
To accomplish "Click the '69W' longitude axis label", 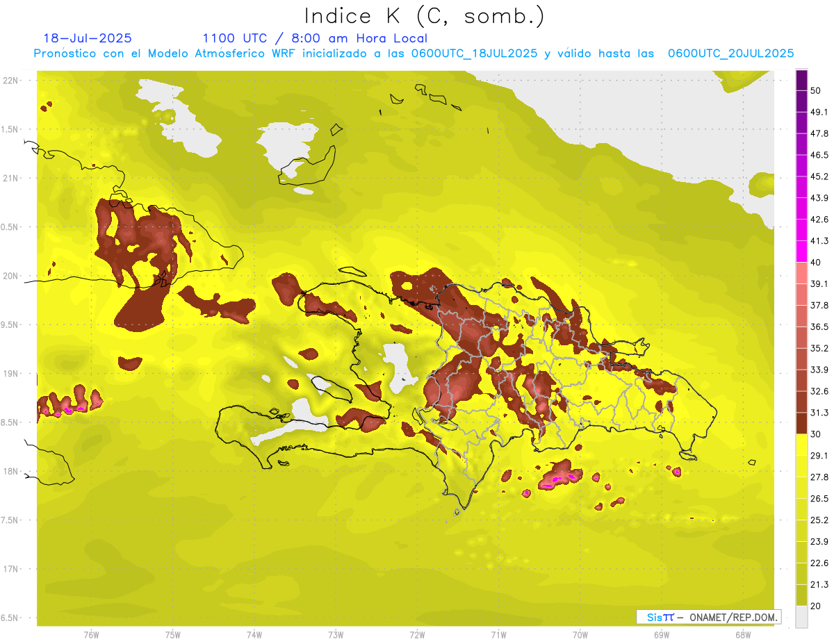I will (x=662, y=635).
